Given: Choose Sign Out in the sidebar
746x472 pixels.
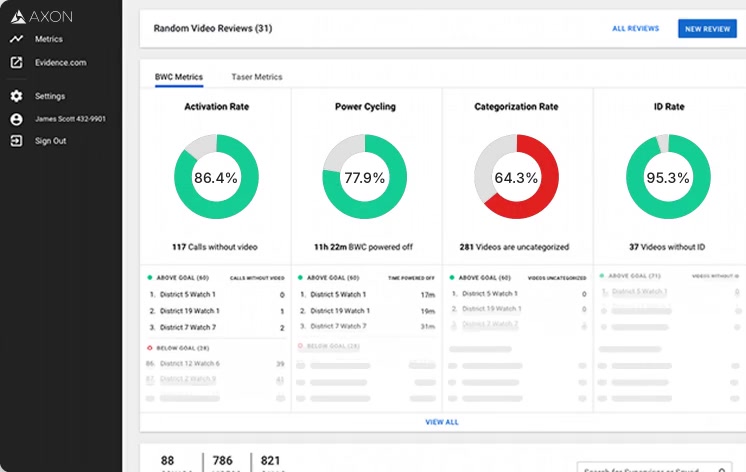Looking at the screenshot, I should coord(50,141).
